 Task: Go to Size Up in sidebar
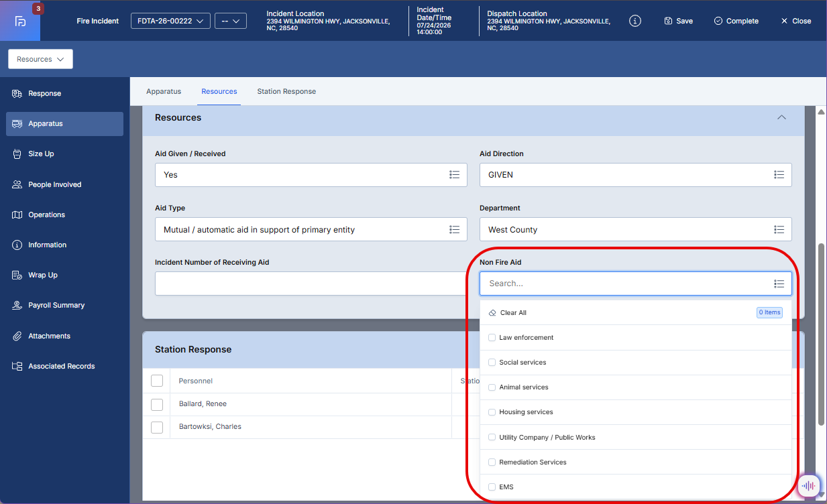[x=64, y=154]
